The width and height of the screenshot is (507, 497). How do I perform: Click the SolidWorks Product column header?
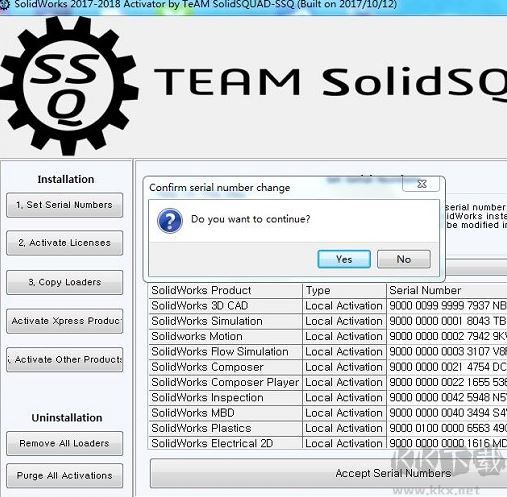coord(225,290)
